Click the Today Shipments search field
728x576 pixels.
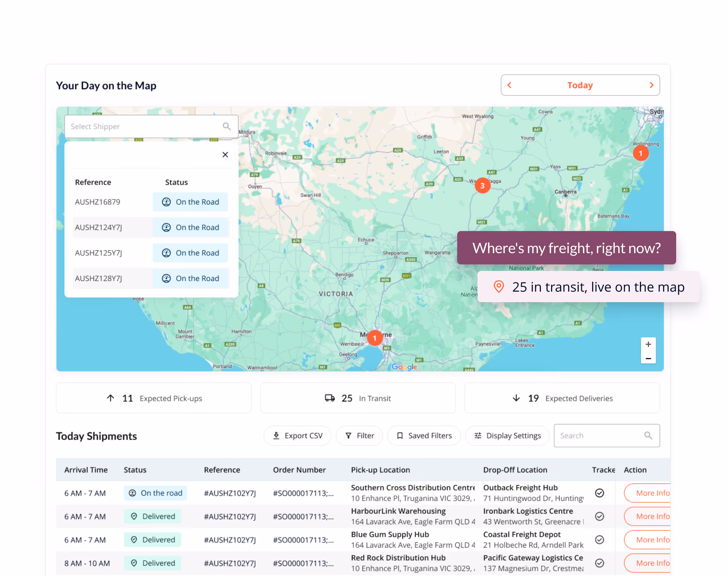607,436
